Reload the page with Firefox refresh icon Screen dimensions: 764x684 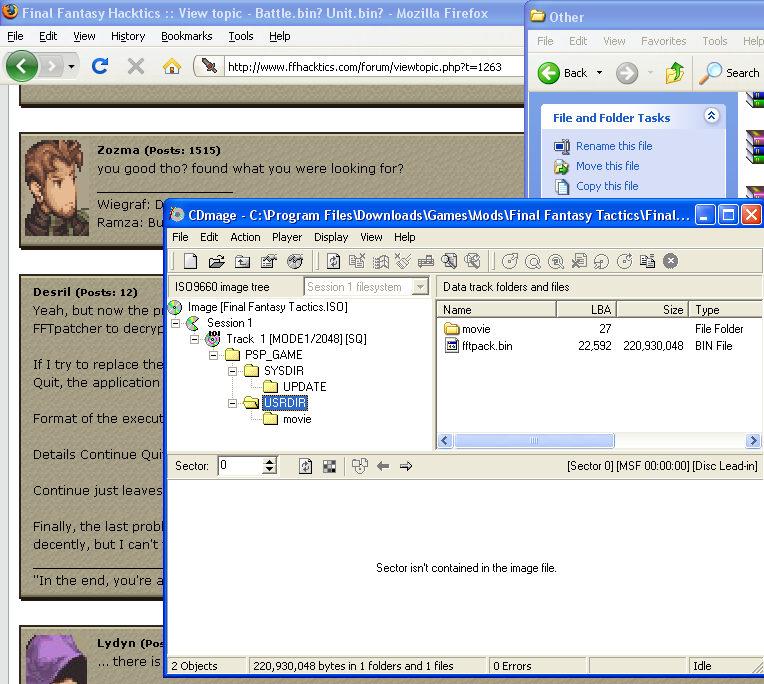100,66
